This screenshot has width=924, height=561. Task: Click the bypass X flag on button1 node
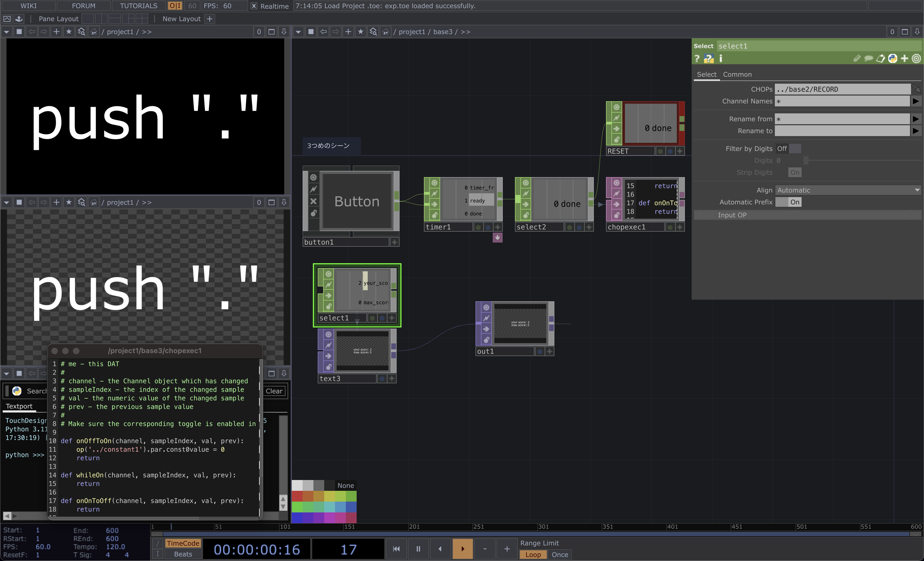(313, 201)
